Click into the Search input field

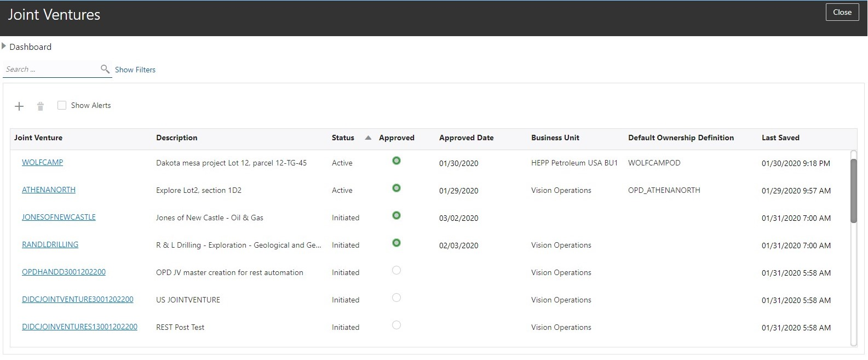[50, 69]
